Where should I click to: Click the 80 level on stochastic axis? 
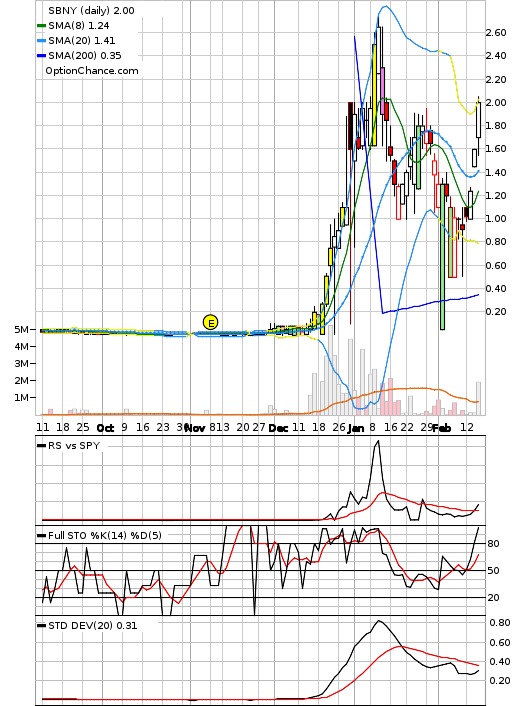(493, 543)
